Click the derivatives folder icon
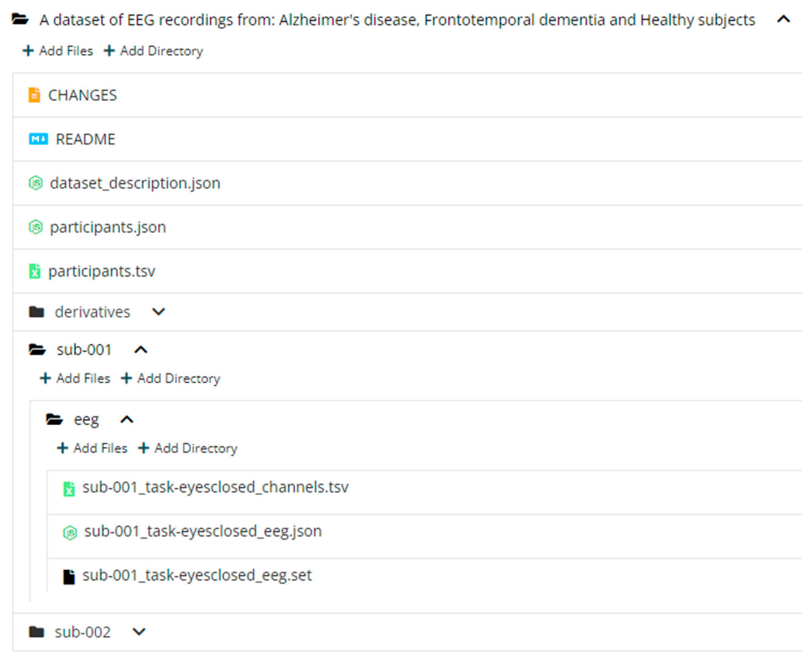 [37, 312]
